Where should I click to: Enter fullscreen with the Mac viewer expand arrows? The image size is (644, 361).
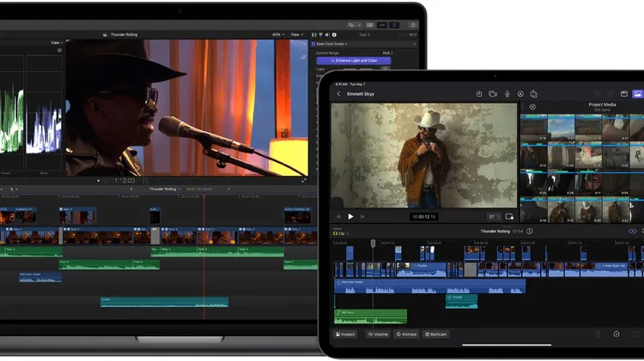(304, 180)
